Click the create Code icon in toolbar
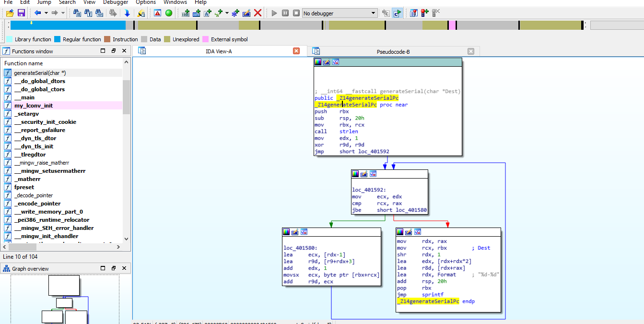 (186, 13)
